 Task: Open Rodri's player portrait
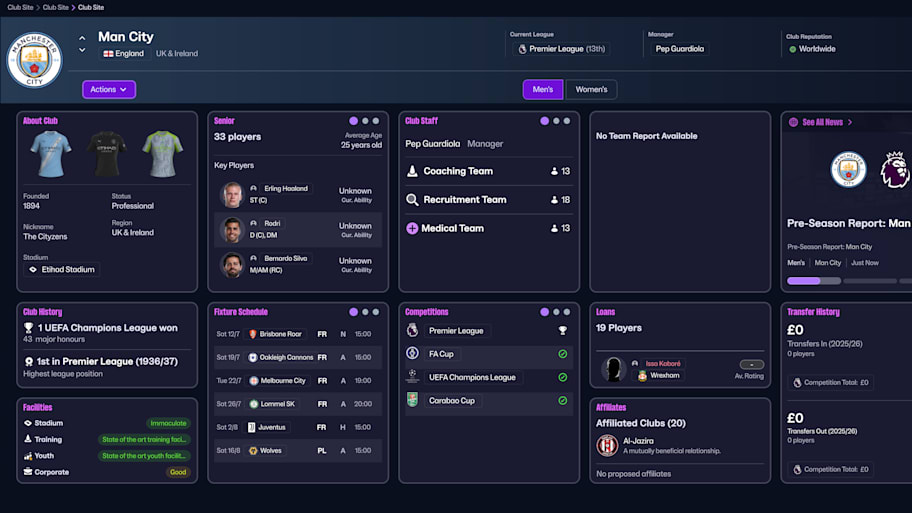[x=231, y=230]
